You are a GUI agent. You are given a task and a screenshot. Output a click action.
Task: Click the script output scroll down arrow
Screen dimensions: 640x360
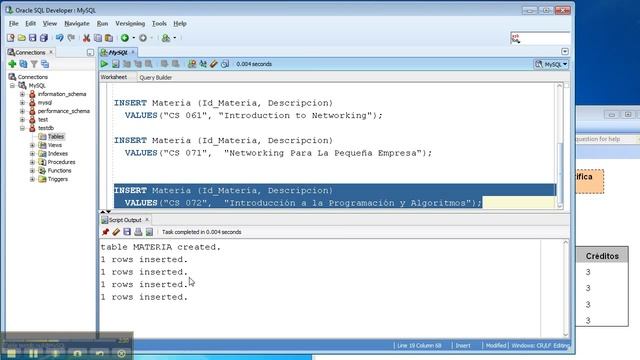point(565,335)
